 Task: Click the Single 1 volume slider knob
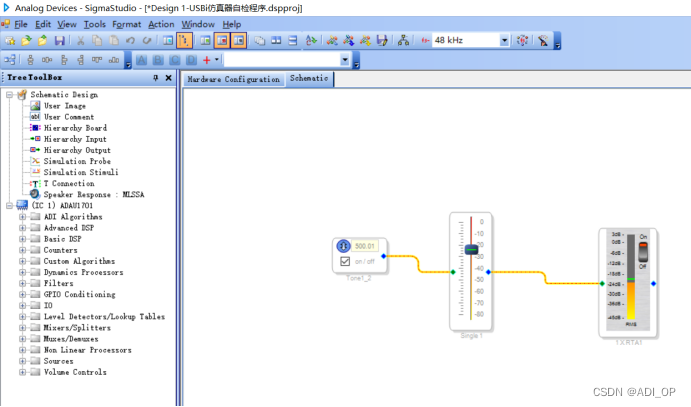(x=471, y=250)
